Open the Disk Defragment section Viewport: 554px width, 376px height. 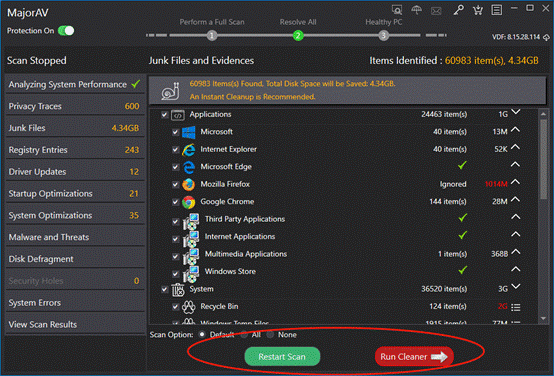pos(75,259)
